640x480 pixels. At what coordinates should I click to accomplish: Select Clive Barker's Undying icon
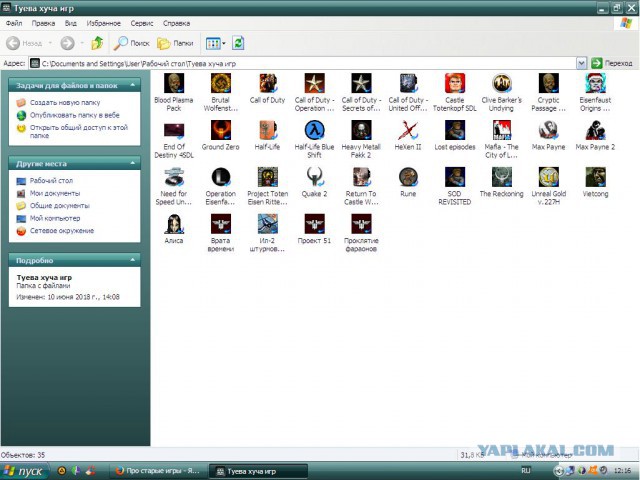tap(502, 83)
